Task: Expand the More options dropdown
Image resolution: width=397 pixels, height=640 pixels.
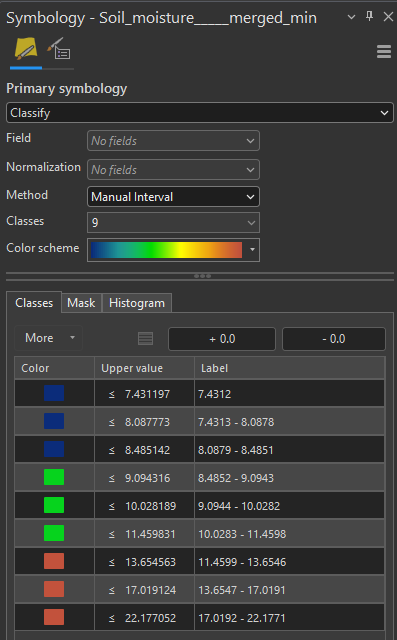Action: click(x=49, y=338)
